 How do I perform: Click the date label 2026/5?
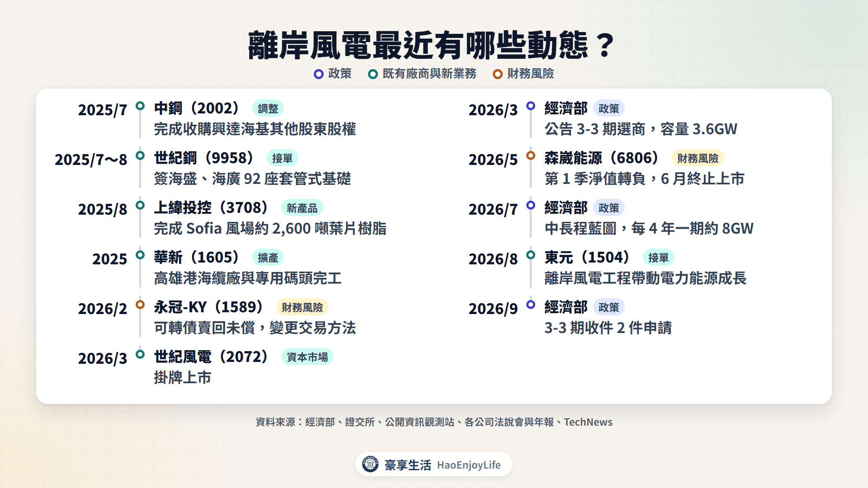pyautogui.click(x=493, y=160)
